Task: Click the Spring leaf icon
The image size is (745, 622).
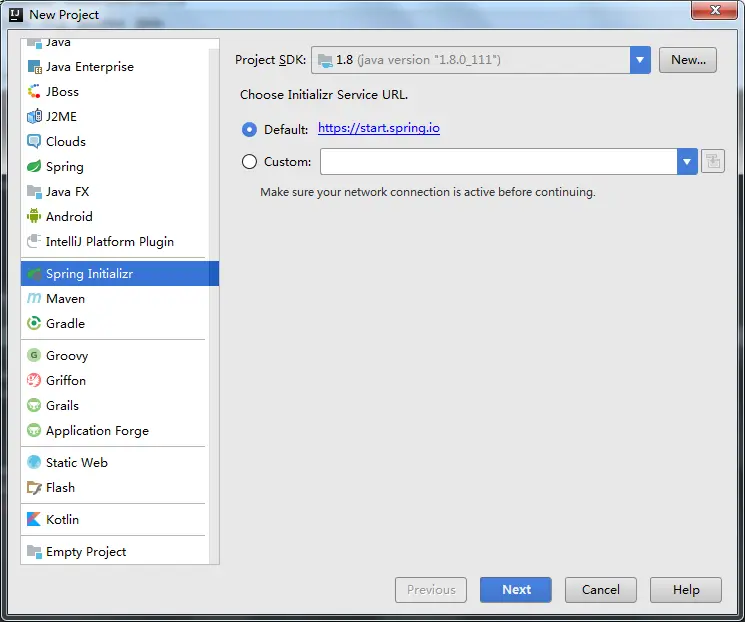Action: [34, 167]
